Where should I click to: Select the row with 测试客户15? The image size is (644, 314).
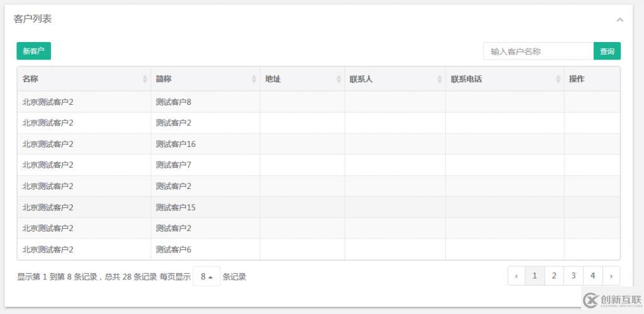[x=319, y=207]
